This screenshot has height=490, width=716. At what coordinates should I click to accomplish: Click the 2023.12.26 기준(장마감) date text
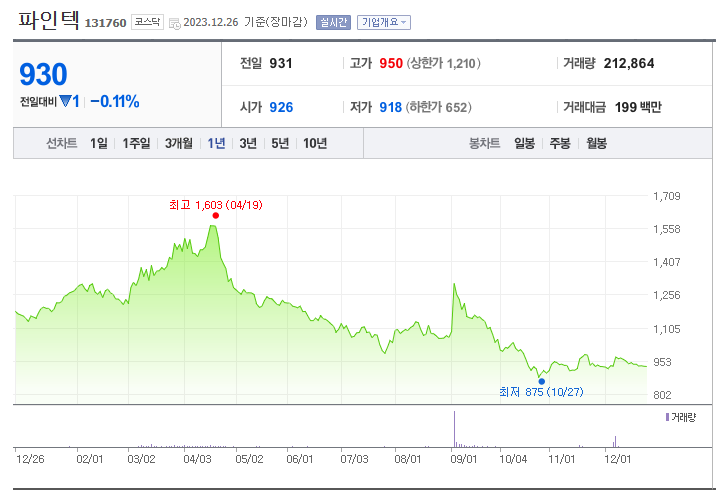tap(245, 22)
